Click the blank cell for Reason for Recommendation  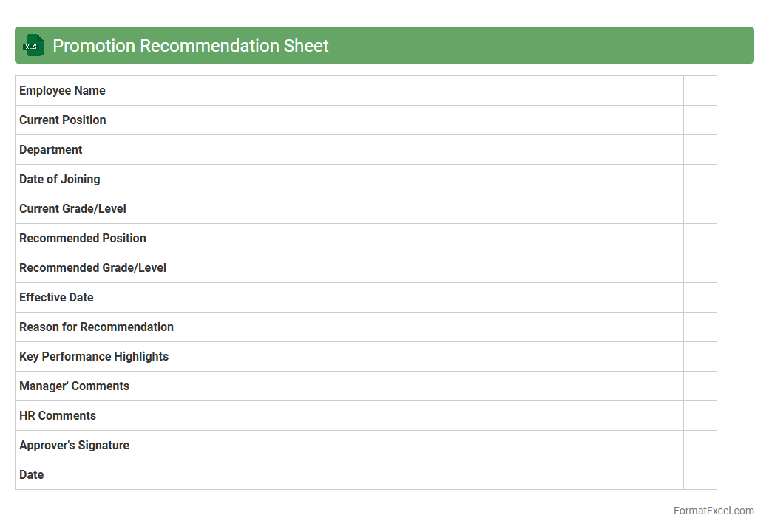(699, 327)
